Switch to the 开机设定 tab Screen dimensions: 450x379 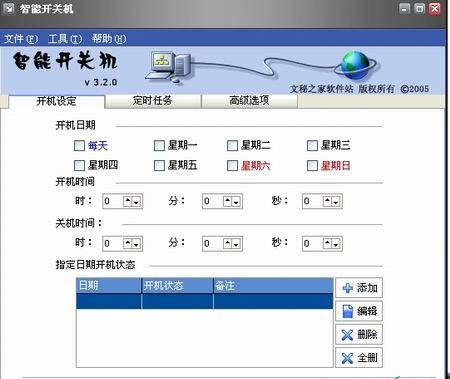(x=56, y=101)
